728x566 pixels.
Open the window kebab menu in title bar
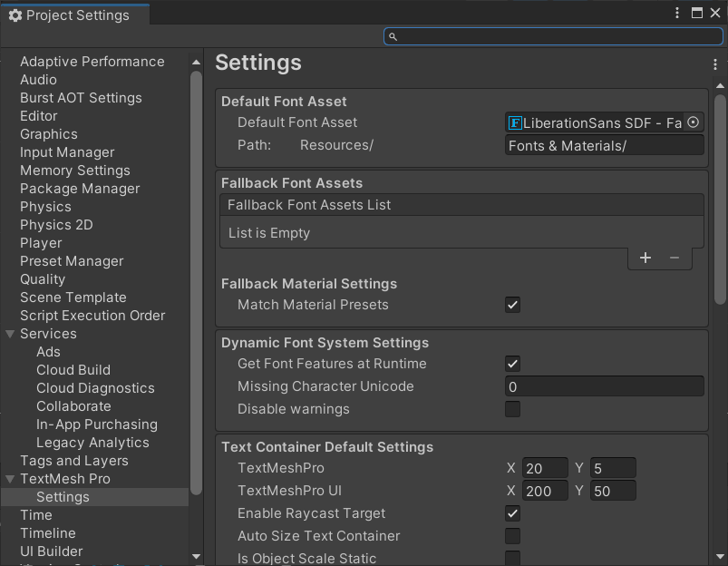(677, 13)
